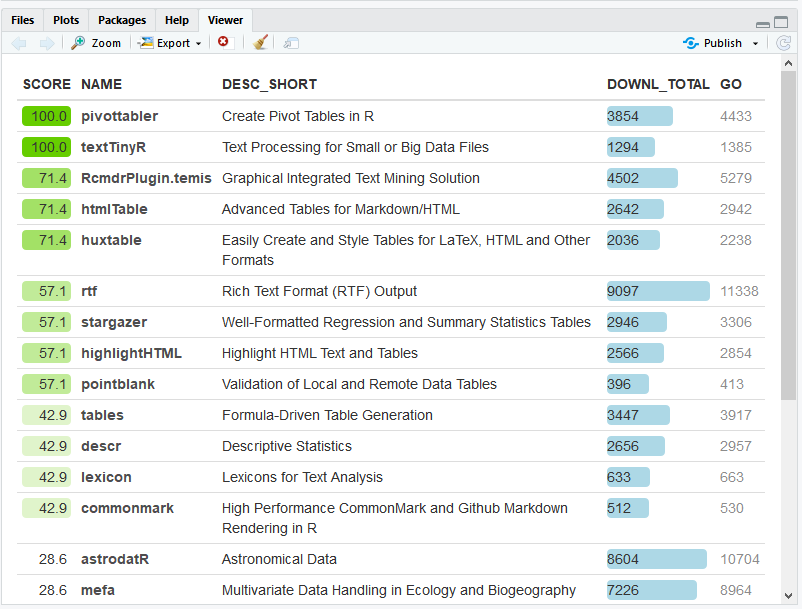The image size is (802, 609).
Task: Show viewer content in new window
Action: 291,43
